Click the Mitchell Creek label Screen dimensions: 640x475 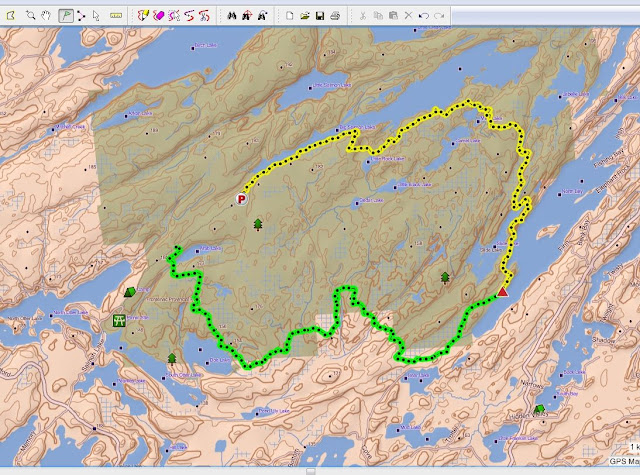pyautogui.click(x=70, y=127)
